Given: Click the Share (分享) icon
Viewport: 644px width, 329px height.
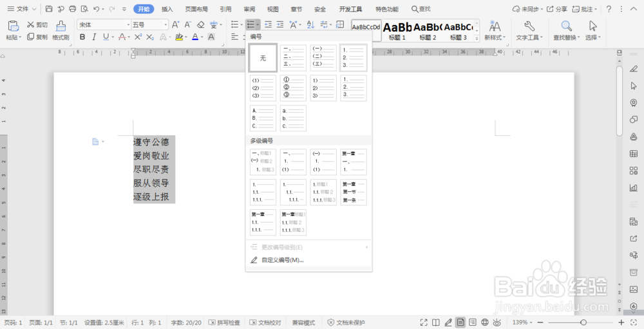Looking at the screenshot, I should tap(557, 8).
